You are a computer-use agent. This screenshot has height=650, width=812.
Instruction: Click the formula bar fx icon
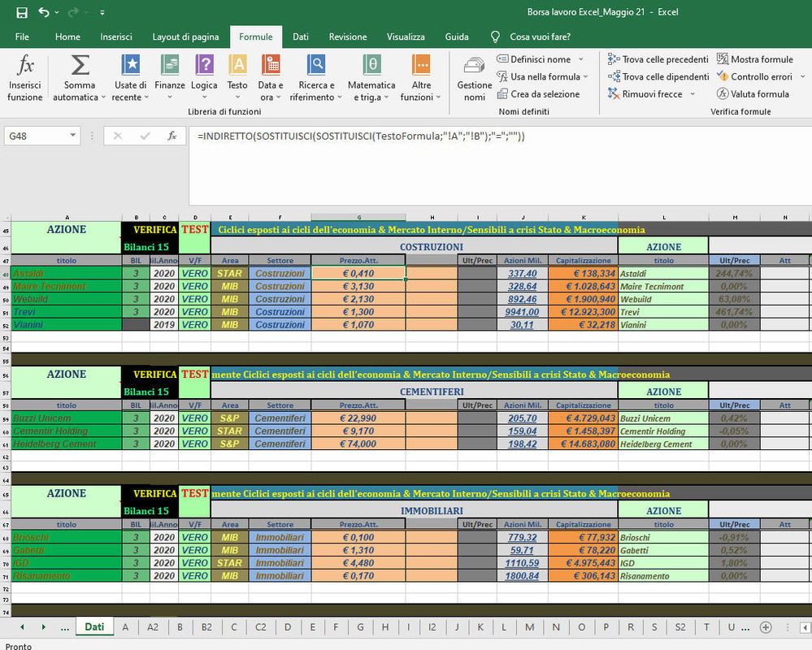pos(172,136)
